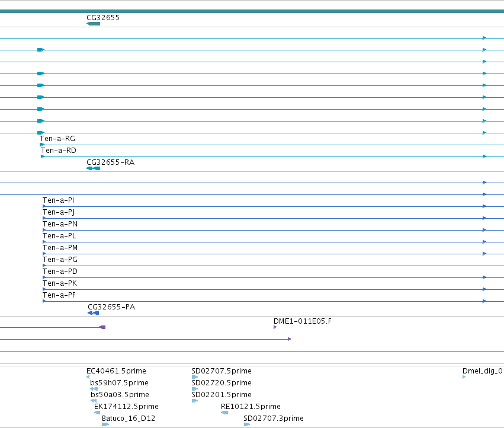Select the bs59h07.5prime EST label
This screenshot has height=428, width=504.
tap(119, 384)
